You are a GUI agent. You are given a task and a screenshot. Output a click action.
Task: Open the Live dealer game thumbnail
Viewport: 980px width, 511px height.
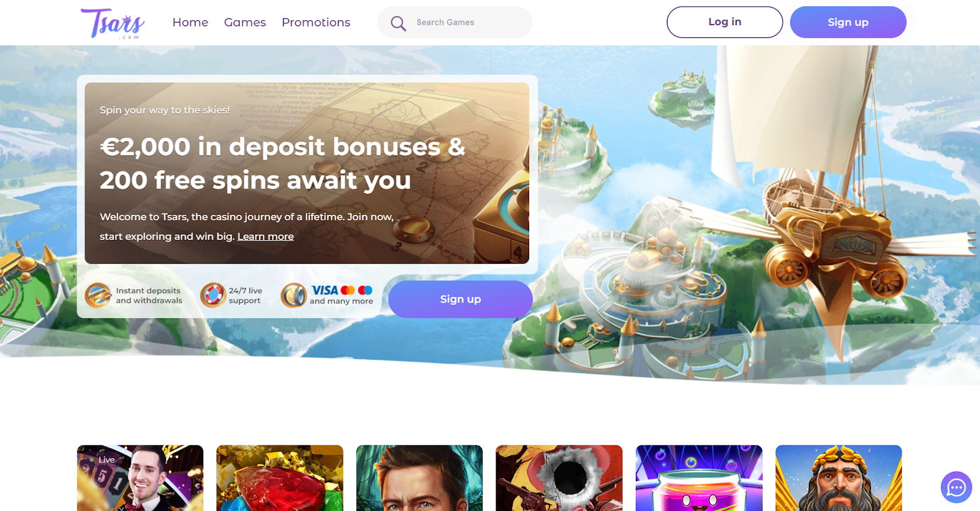coord(140,478)
